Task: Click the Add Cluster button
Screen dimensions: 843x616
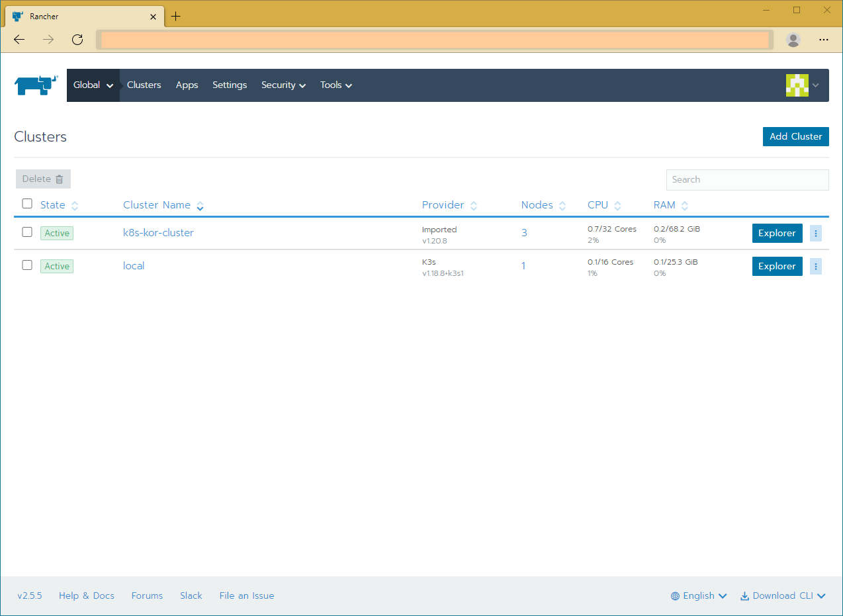Action: pyautogui.click(x=795, y=136)
